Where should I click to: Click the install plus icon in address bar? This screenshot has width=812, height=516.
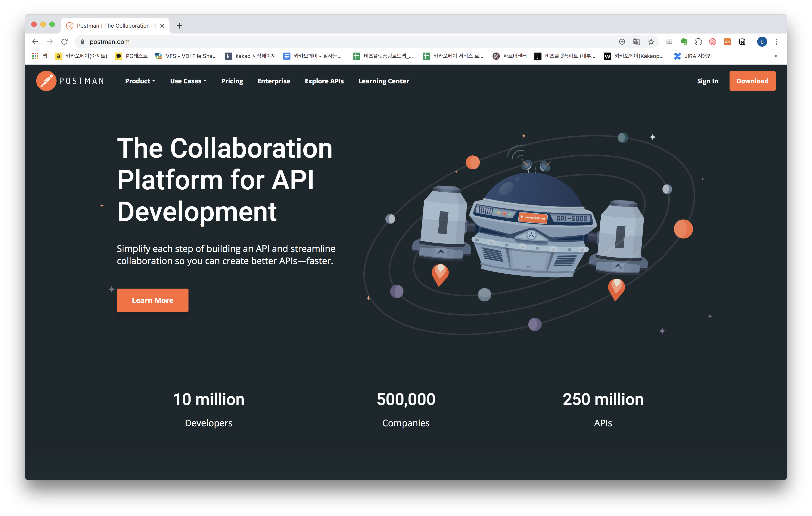622,42
